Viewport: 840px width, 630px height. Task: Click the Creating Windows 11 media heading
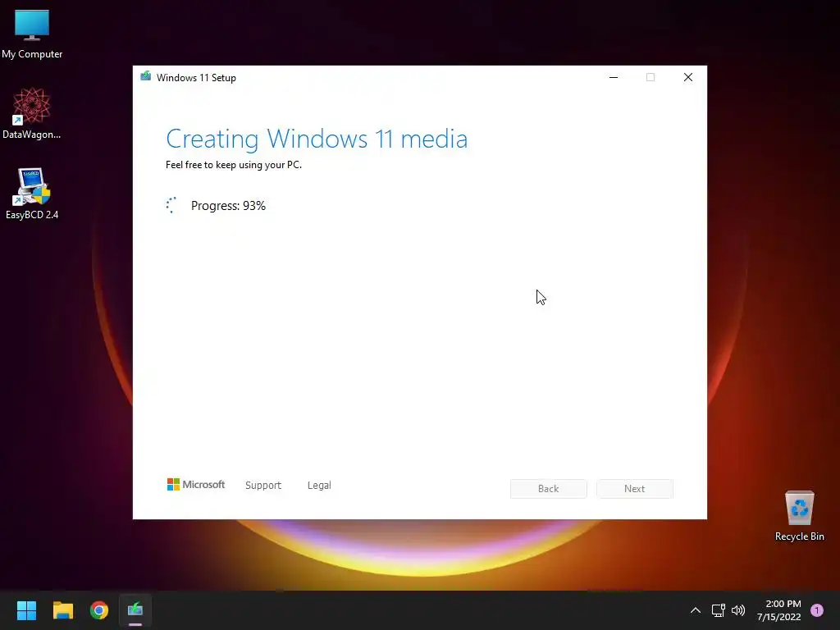pyautogui.click(x=317, y=139)
